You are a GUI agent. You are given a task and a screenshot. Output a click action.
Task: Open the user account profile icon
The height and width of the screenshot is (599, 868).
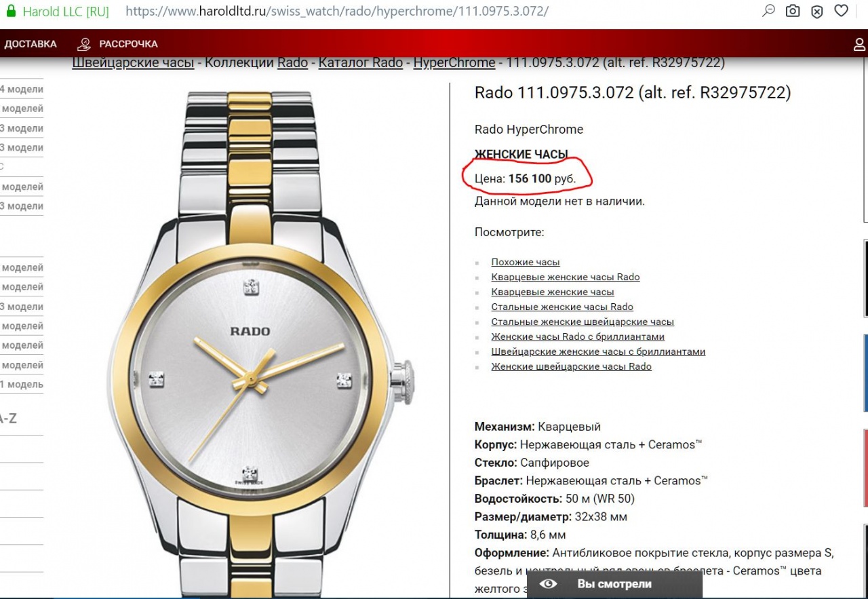point(859,45)
